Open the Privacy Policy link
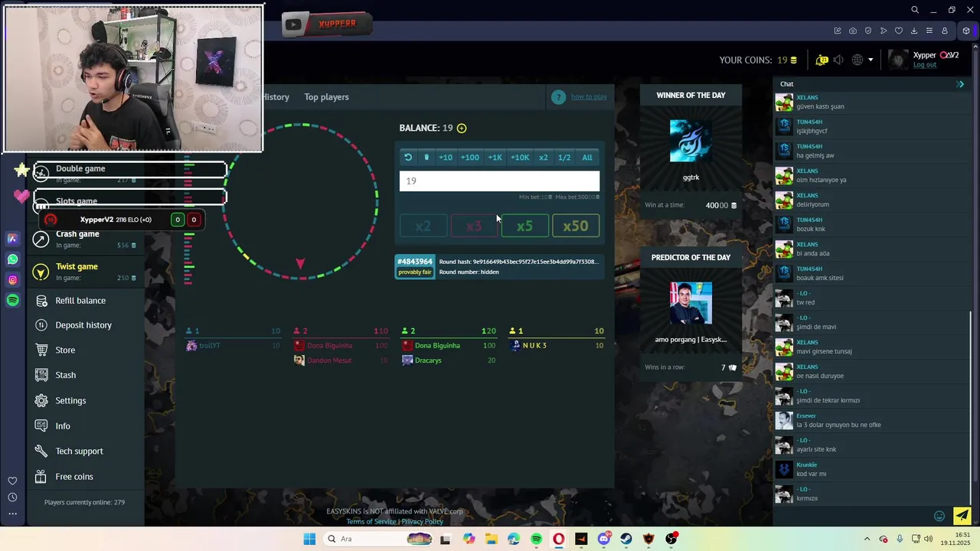The width and height of the screenshot is (980, 551). tap(423, 522)
